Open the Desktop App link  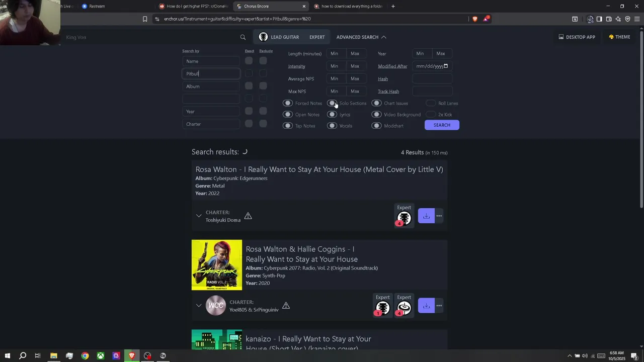[577, 37]
